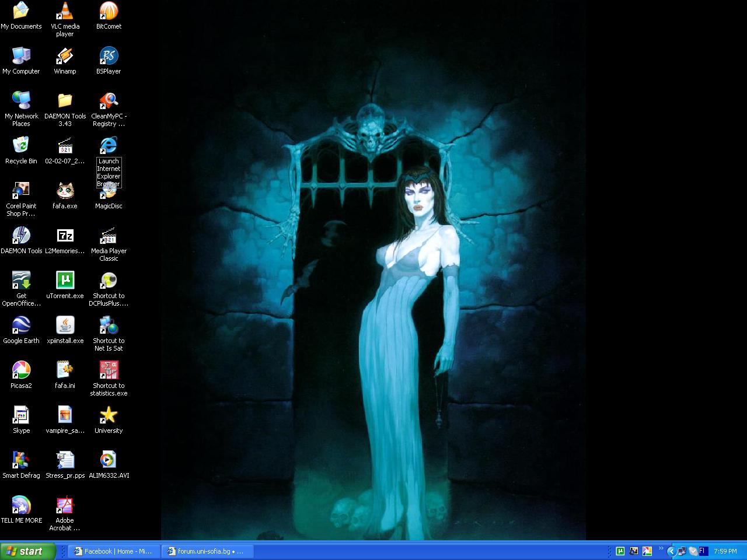Click the Start button
The width and height of the screenshot is (747, 560).
click(28, 551)
